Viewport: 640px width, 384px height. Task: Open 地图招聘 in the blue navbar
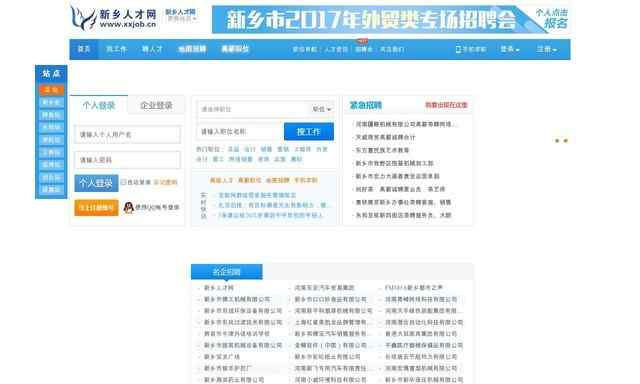192,49
